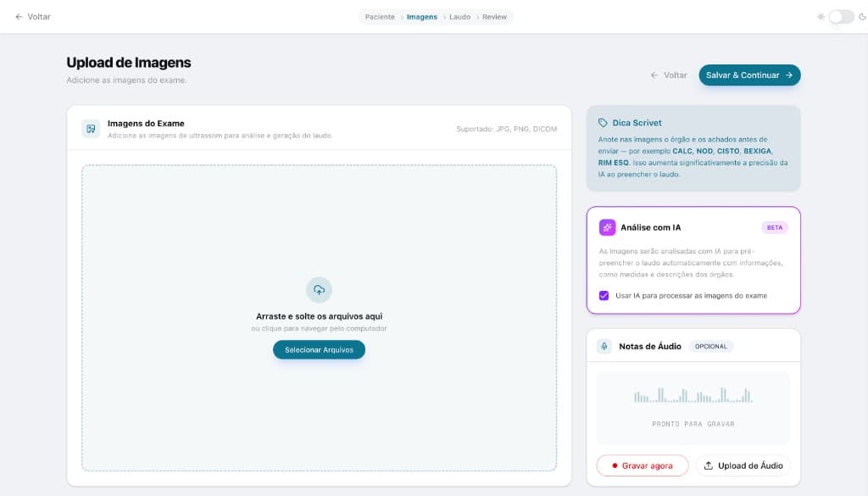Image resolution: width=868 pixels, height=496 pixels.
Task: Click the image icon beside Imagens do Exame
Action: pos(91,129)
